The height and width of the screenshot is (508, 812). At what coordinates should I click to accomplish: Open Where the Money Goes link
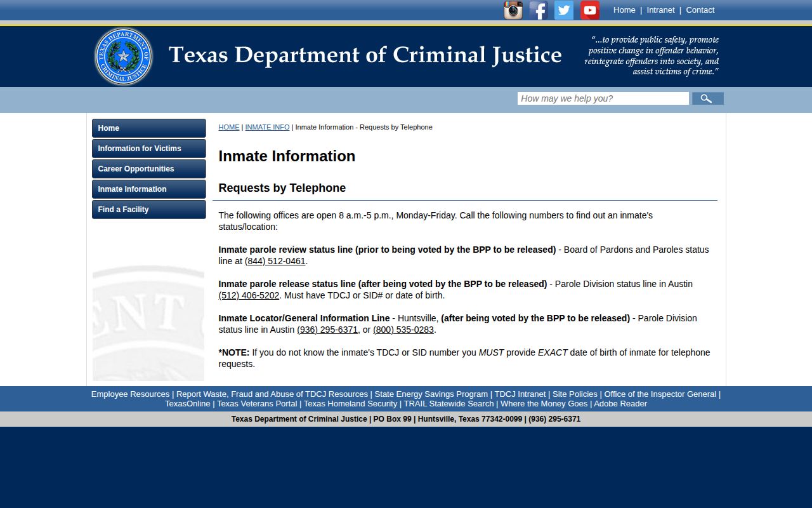point(544,404)
